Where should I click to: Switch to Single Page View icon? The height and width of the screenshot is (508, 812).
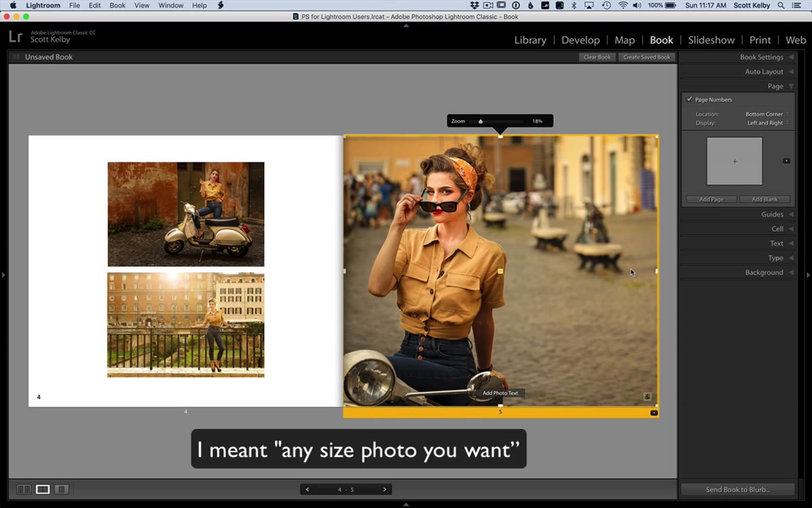coord(62,489)
